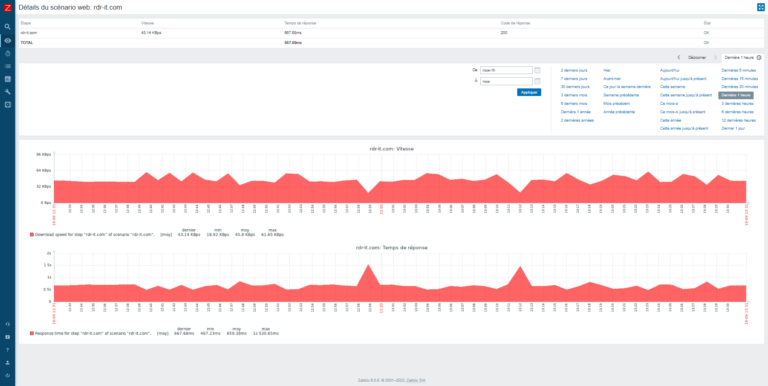
Task: Select 3 derniers mois period
Action: coord(574,95)
